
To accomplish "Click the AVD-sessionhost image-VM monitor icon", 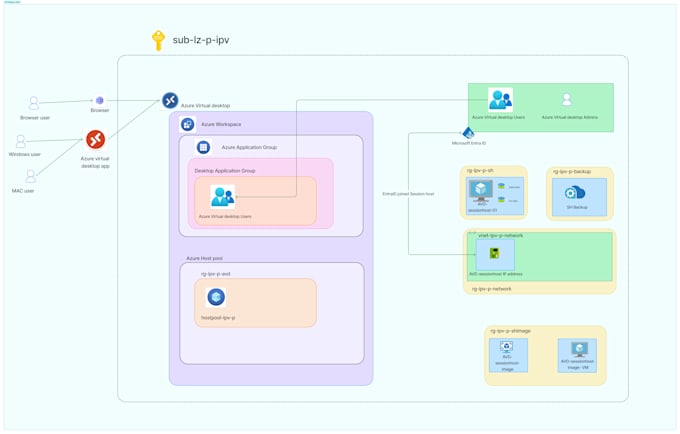I will [x=579, y=349].
